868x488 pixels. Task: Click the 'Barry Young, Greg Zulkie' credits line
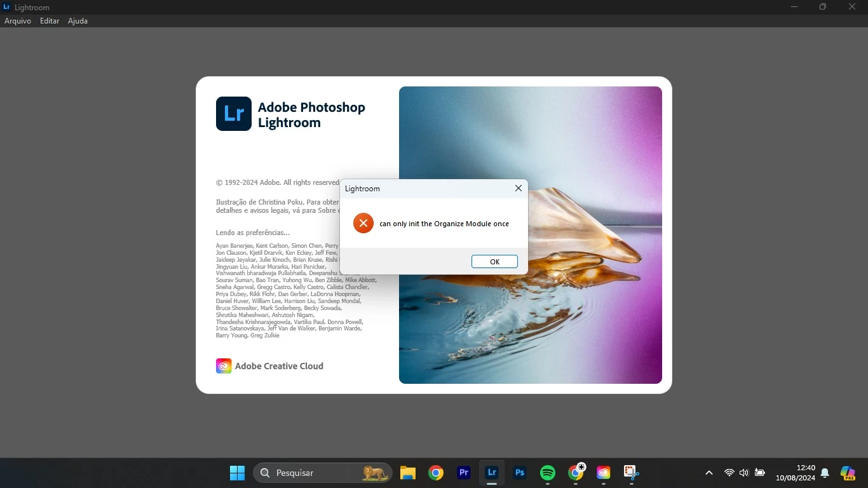click(x=248, y=335)
